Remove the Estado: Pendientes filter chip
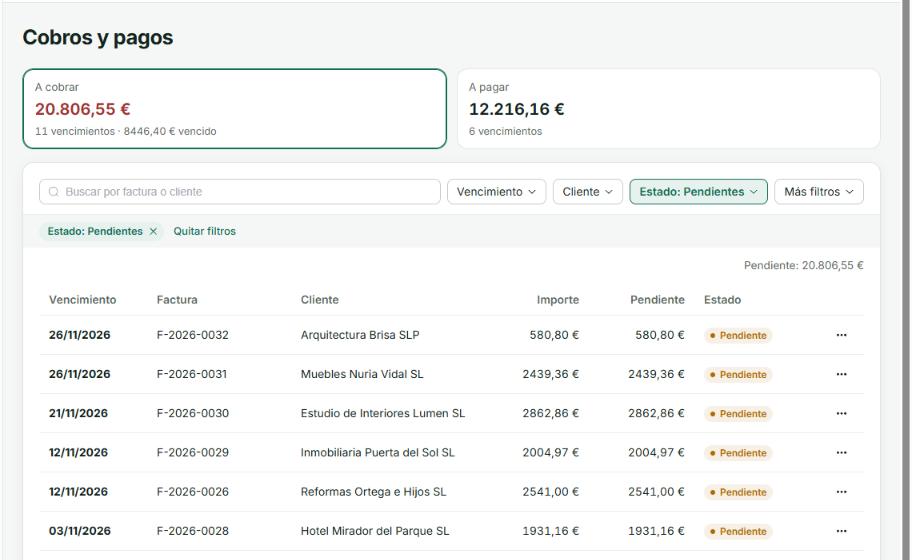Screen dimensions: 912x560 [153, 231]
